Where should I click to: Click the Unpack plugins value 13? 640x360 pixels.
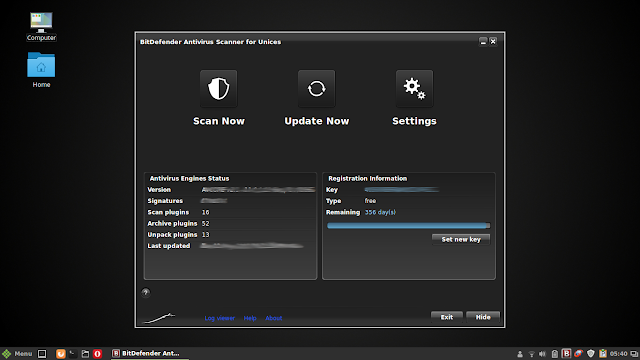(205, 235)
